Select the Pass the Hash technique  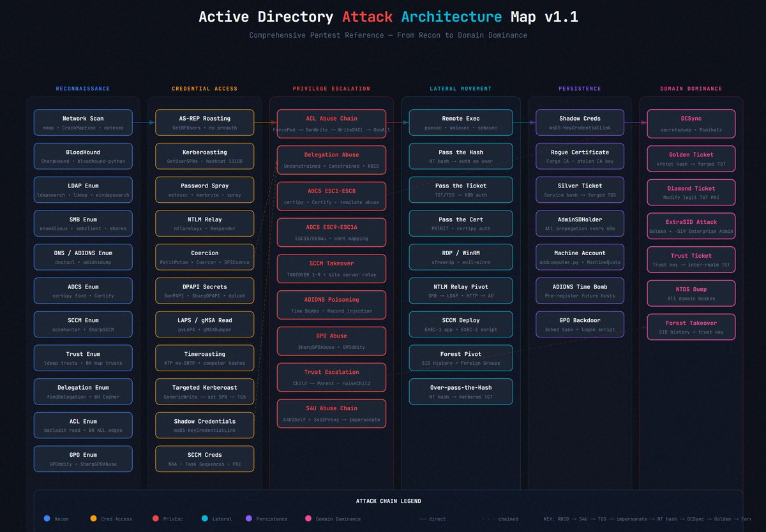tap(461, 156)
